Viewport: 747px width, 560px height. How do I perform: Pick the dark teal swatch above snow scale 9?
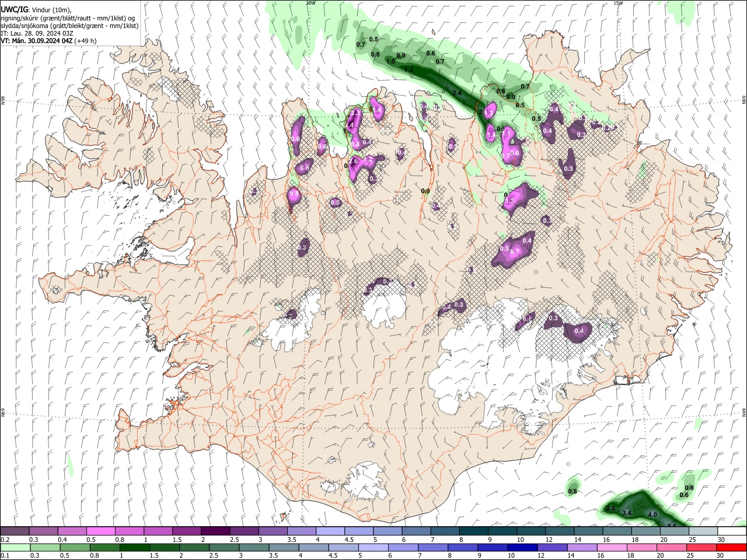click(502, 531)
